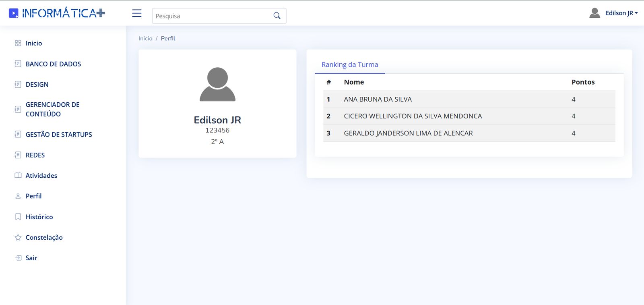Open the Histórico page
Viewport: 644px width, 305px height.
pyautogui.click(x=39, y=217)
